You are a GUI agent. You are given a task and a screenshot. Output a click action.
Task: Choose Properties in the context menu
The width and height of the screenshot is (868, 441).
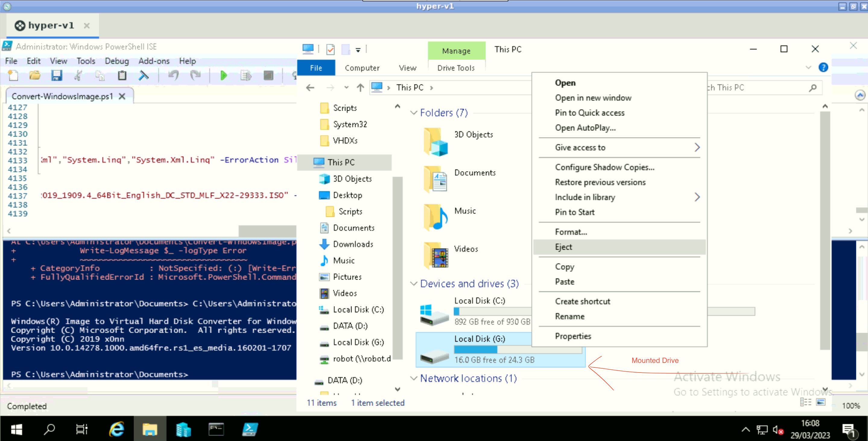(619, 336)
